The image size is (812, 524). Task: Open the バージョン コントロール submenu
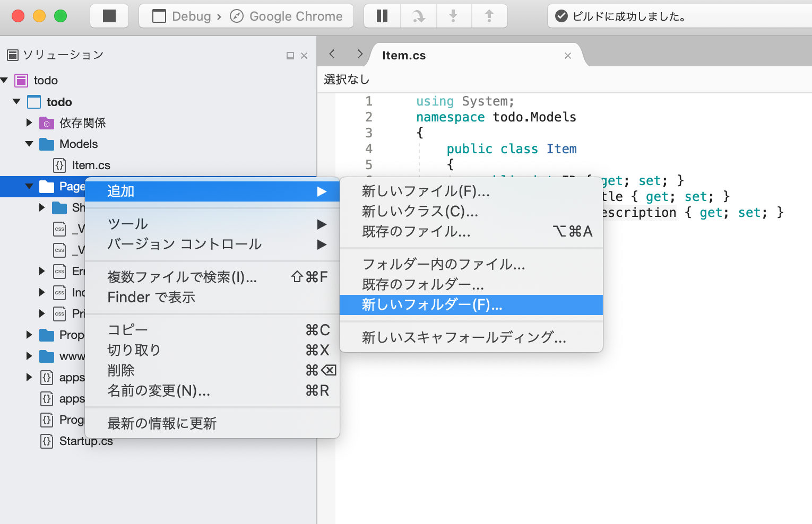212,244
